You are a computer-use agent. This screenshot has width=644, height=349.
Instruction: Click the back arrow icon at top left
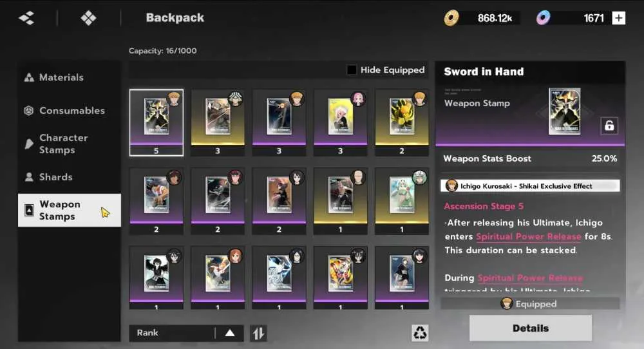(26, 18)
